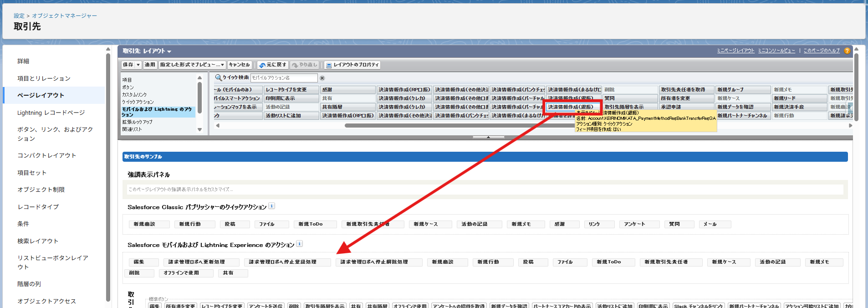Collapse the palette using the center handle
This screenshot has height=308, width=868.
point(488,137)
